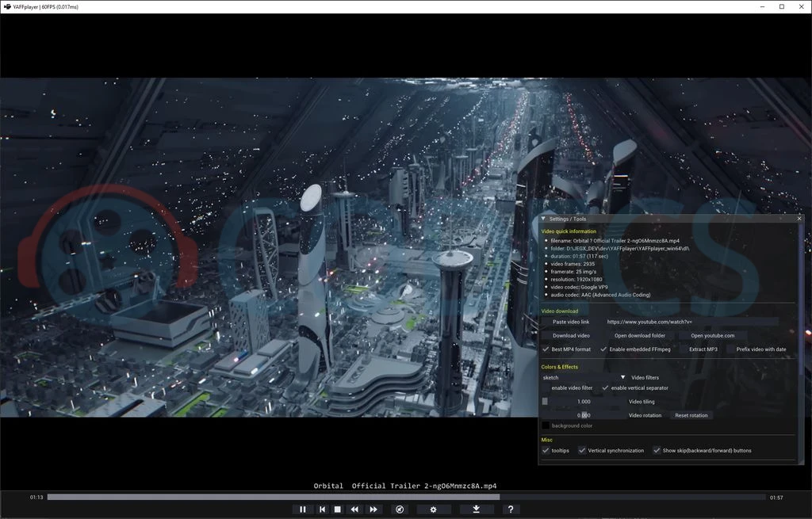Uncheck enable vertical separator
The height and width of the screenshot is (519, 812).
point(605,387)
